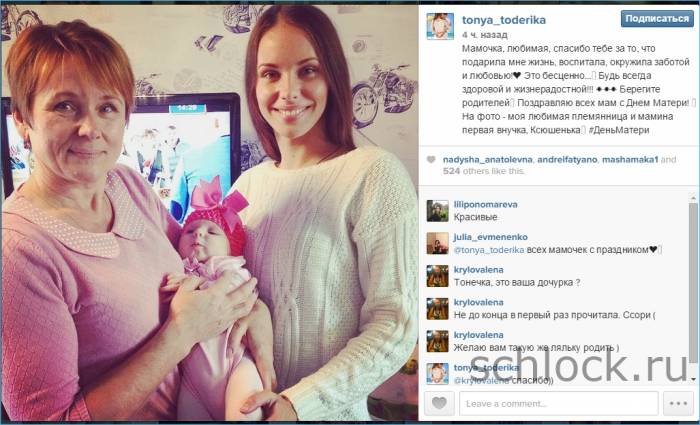Image resolution: width=700 pixels, height=425 pixels.
Task: Open nadysha_anatolevna profile from likes
Action: (x=488, y=159)
